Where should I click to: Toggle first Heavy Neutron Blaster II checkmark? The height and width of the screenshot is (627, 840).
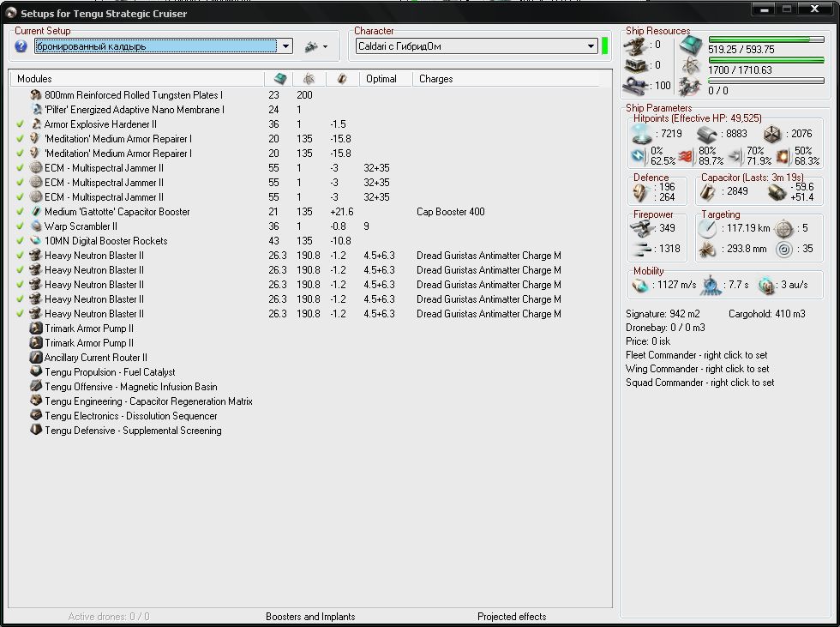pyautogui.click(x=21, y=255)
